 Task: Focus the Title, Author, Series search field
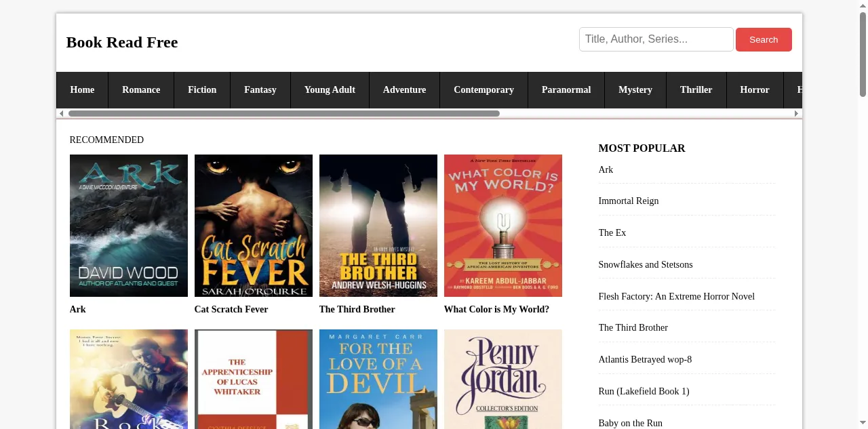pos(656,39)
